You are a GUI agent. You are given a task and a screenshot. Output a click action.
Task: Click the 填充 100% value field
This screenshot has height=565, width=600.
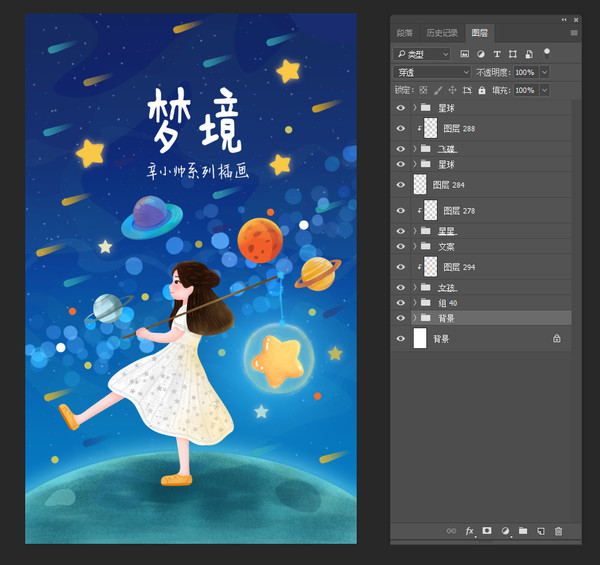pos(526,90)
